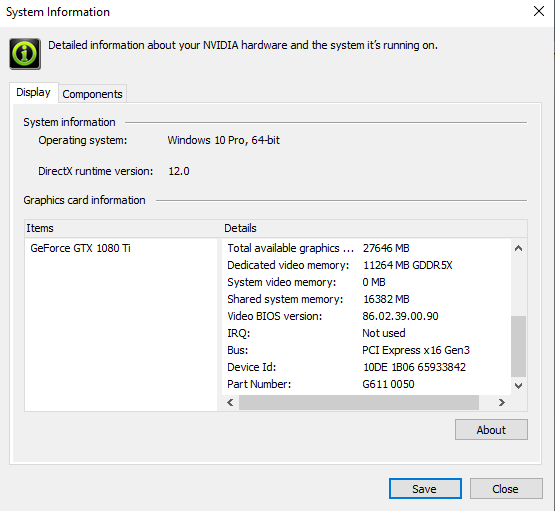
Task: Select the Part Number row
Action: pyautogui.click(x=366, y=384)
